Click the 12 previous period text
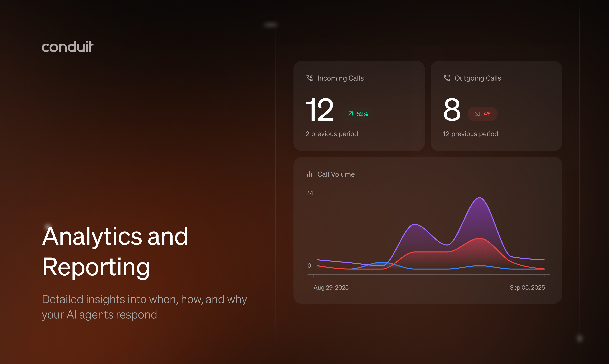This screenshot has height=364, width=609. (470, 134)
